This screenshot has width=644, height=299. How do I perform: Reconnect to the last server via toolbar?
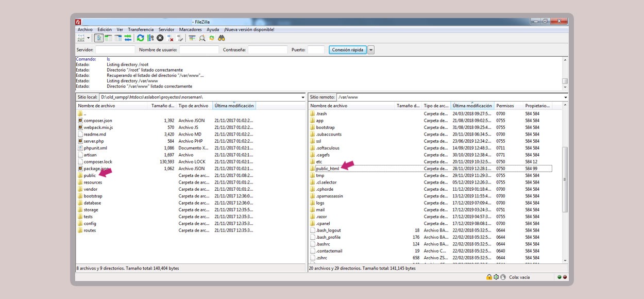pos(180,38)
